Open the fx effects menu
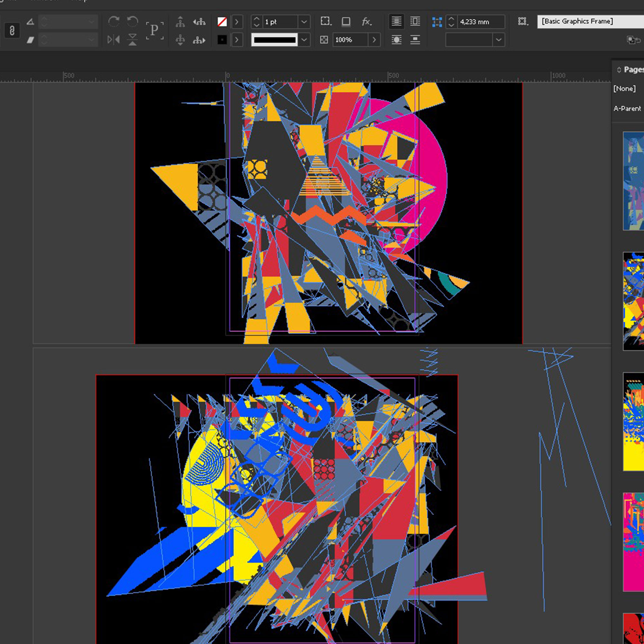Viewport: 644px width, 644px height. pos(366,22)
